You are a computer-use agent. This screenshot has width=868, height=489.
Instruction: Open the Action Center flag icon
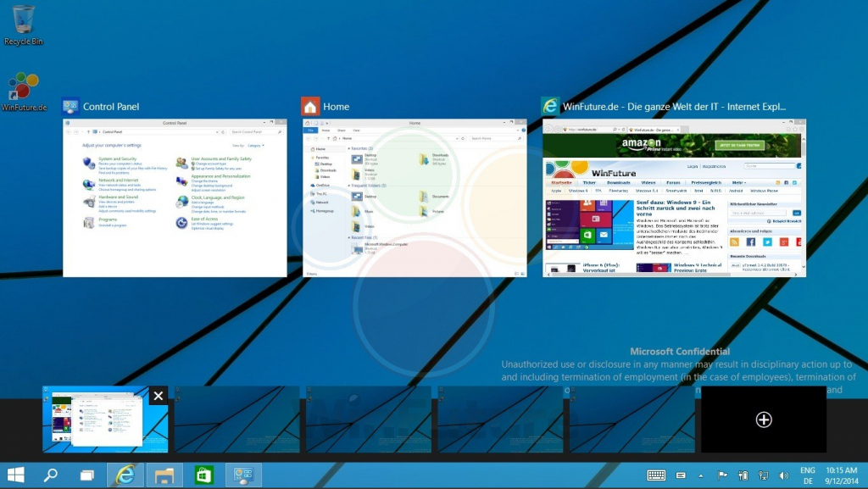pyautogui.click(x=722, y=475)
